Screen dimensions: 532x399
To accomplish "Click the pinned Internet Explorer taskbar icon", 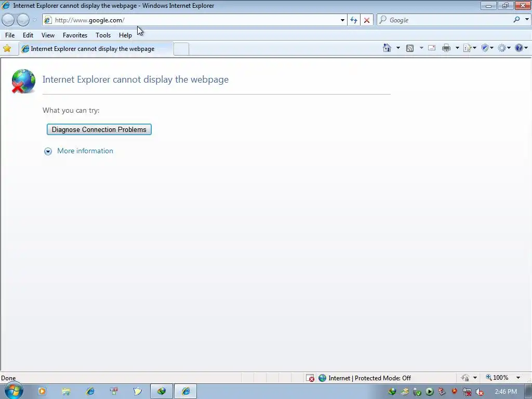I will 90,391.
